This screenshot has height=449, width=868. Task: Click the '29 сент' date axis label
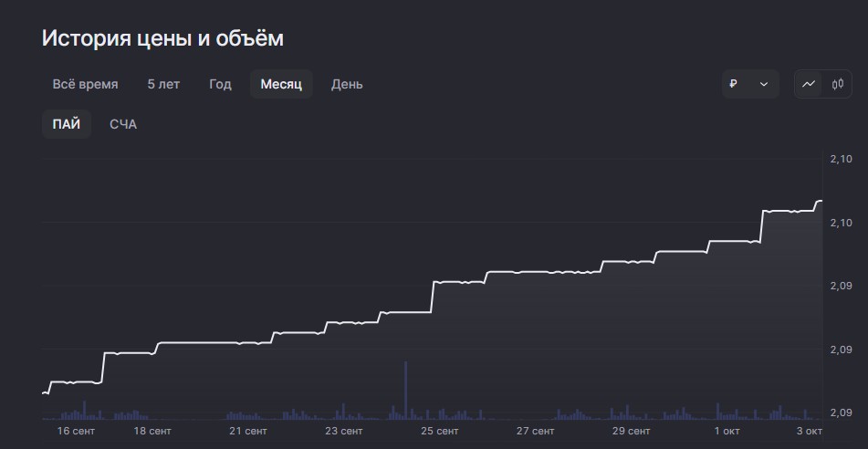(631, 431)
